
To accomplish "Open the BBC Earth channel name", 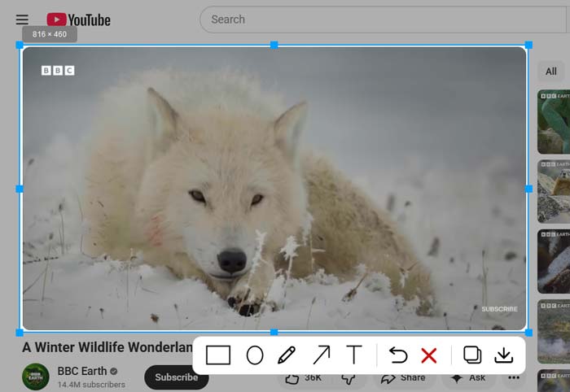I will tap(82, 371).
